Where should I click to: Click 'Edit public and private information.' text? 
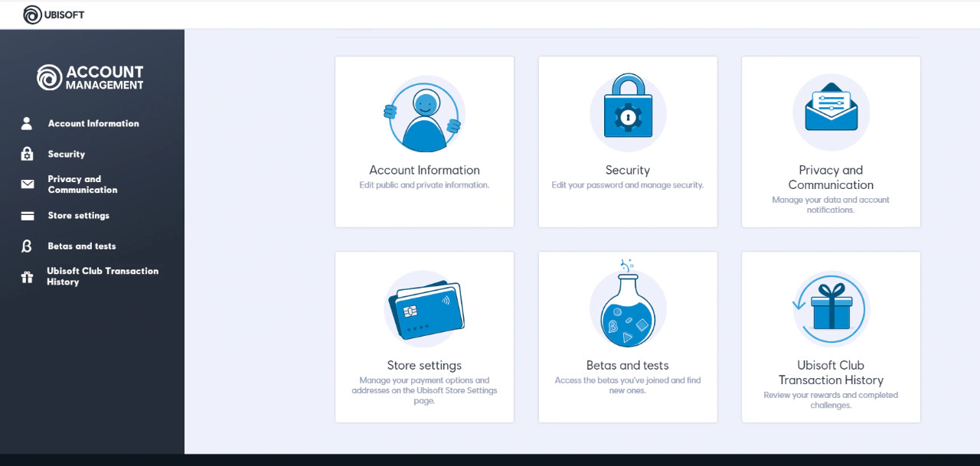coord(424,185)
